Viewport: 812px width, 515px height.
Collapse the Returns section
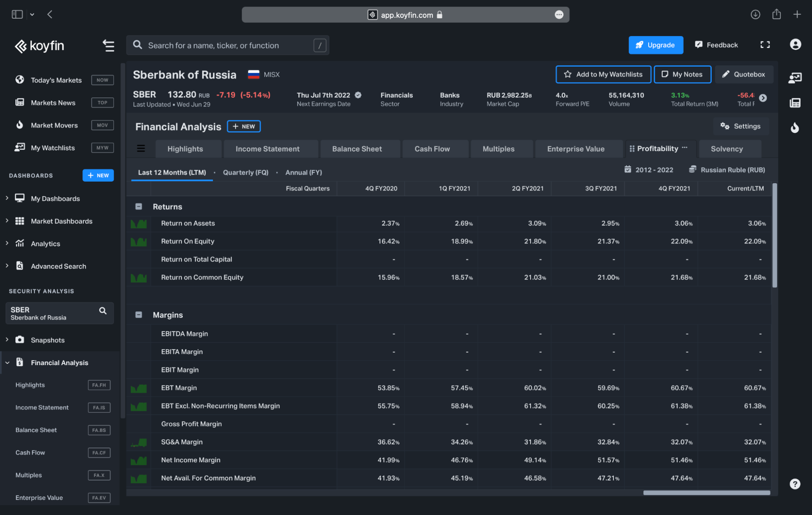click(139, 206)
